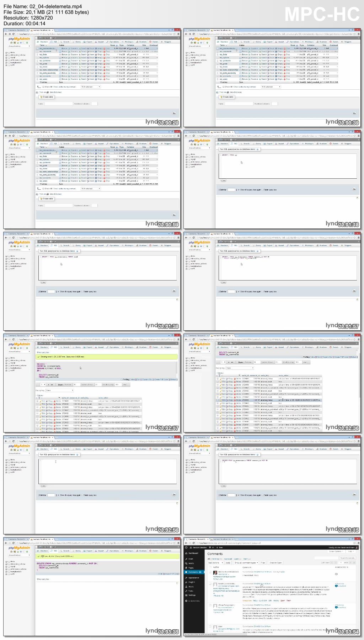In the 00:00:59 frame, tick the wp_users row checkbox

point(38,181)
